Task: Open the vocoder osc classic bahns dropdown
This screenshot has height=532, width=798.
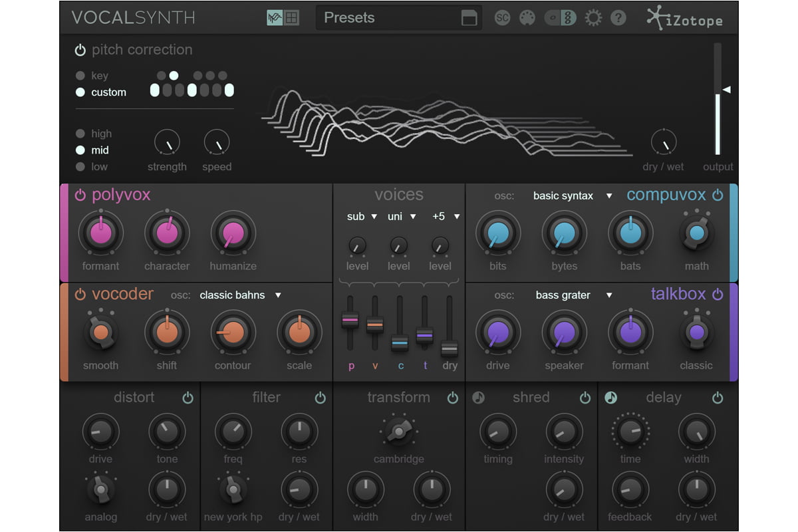Action: [x=240, y=295]
